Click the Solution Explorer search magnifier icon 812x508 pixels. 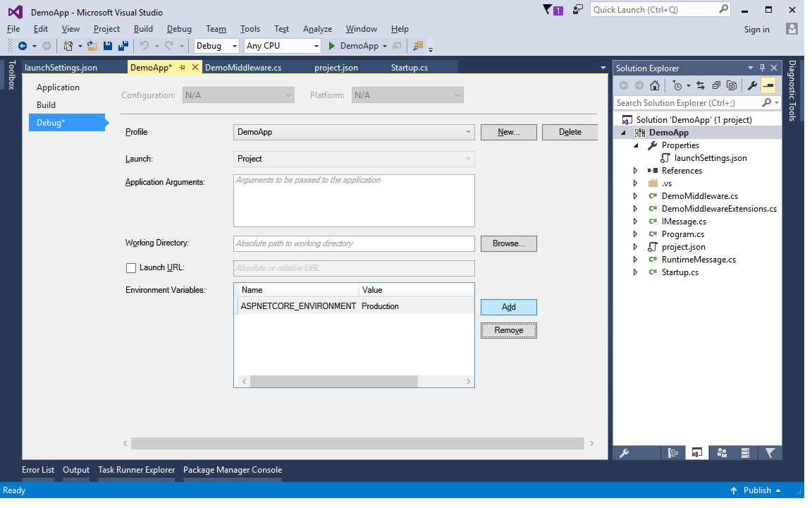pos(767,103)
